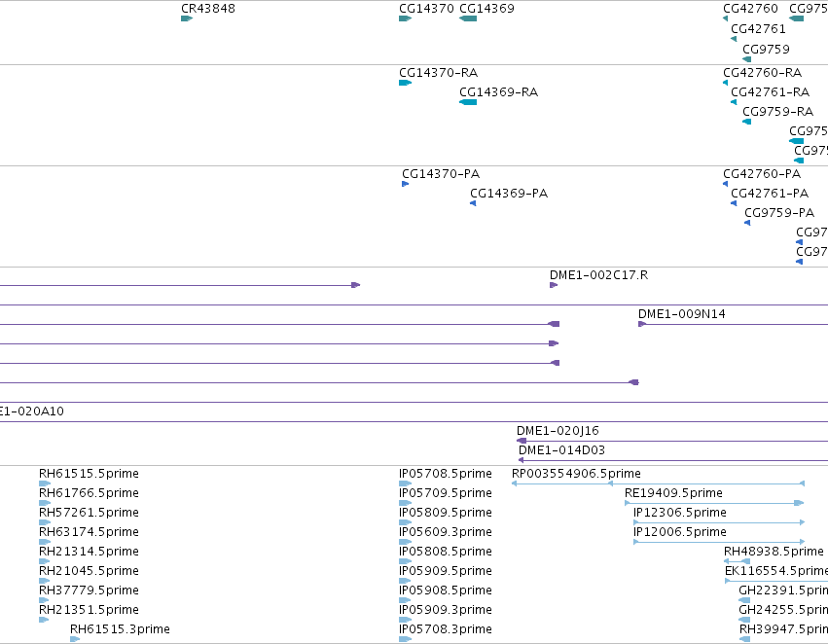Click the CG42760-PA protein label
Viewport: 828px width, 644px height.
(x=762, y=174)
